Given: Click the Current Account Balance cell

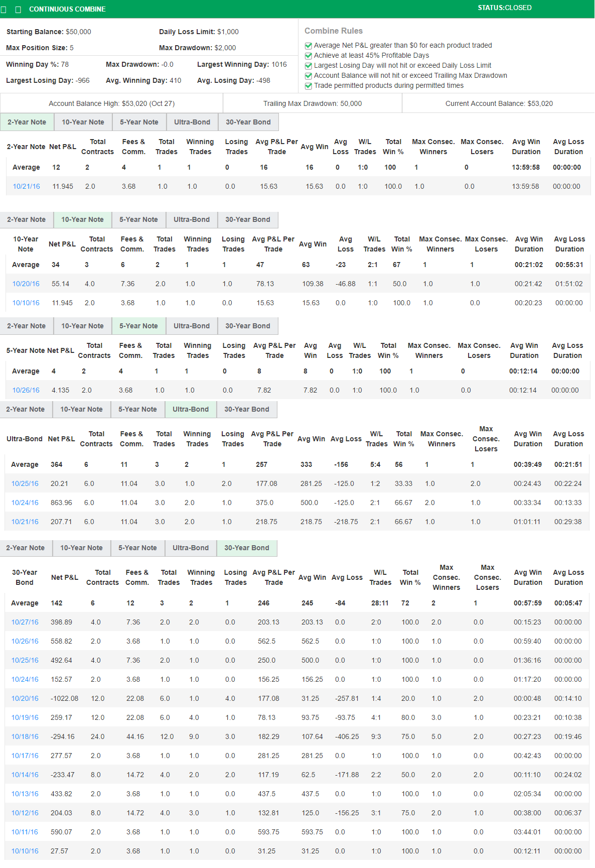Looking at the screenshot, I should 499,103.
